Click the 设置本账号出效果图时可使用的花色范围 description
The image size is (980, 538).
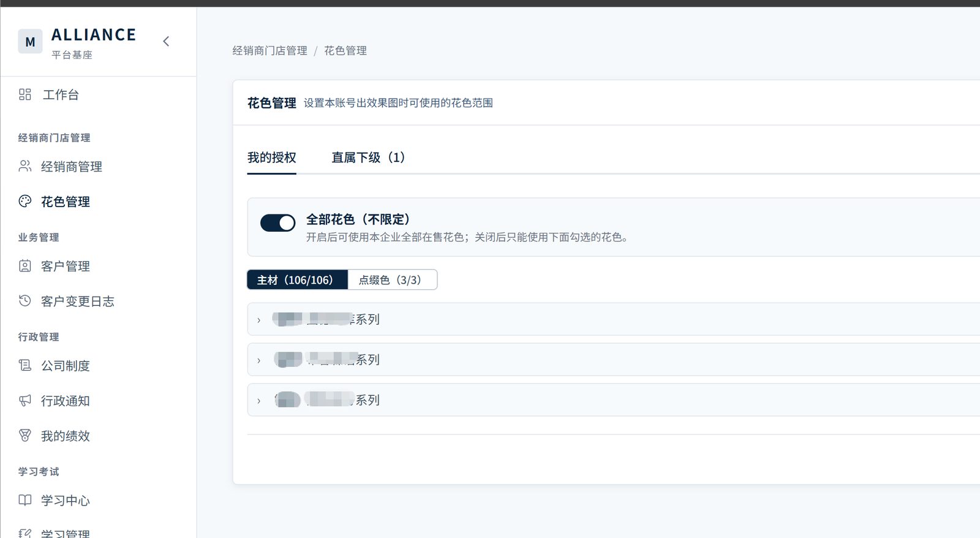click(398, 103)
